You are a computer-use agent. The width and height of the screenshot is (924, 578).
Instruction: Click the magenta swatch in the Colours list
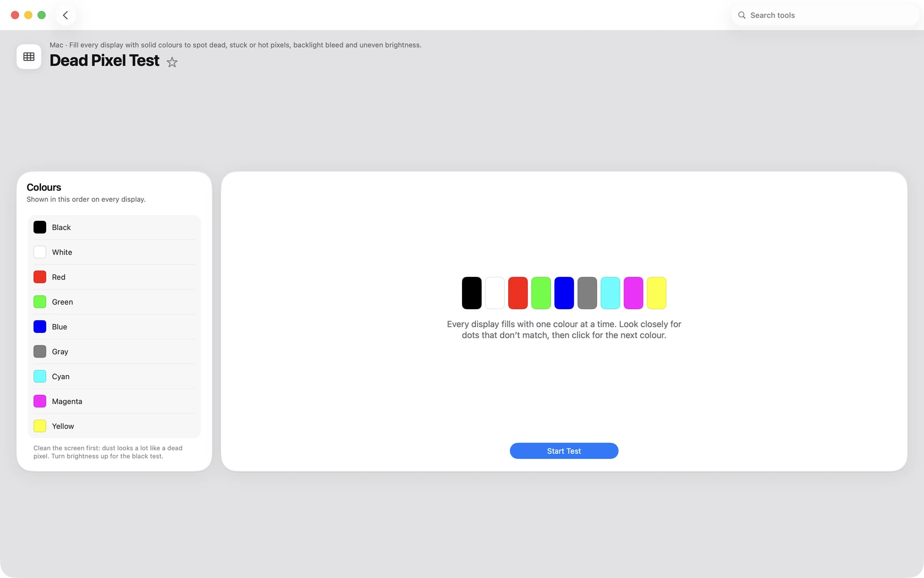(x=40, y=401)
